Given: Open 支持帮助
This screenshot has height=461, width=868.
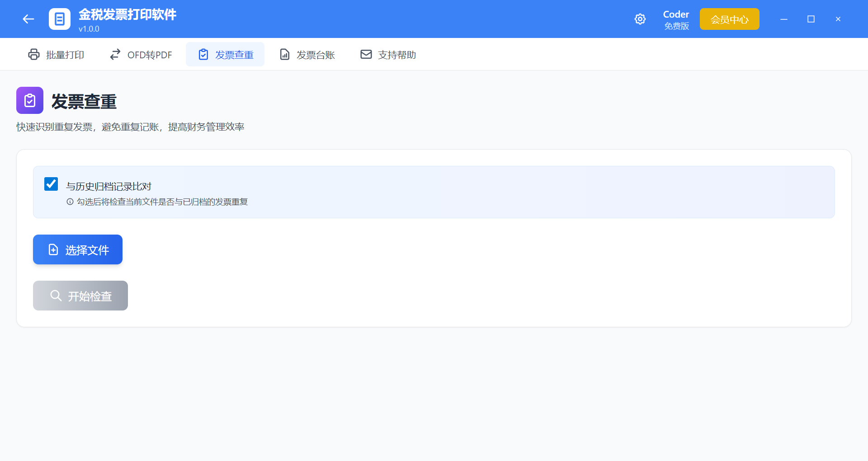Looking at the screenshot, I should coord(388,54).
